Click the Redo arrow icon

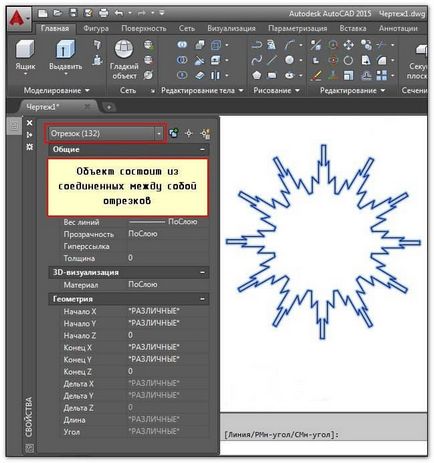tap(142, 13)
